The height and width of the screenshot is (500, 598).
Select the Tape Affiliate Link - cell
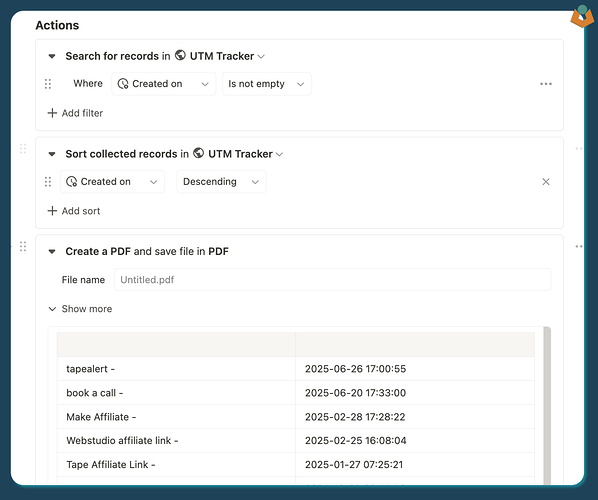pos(176,465)
